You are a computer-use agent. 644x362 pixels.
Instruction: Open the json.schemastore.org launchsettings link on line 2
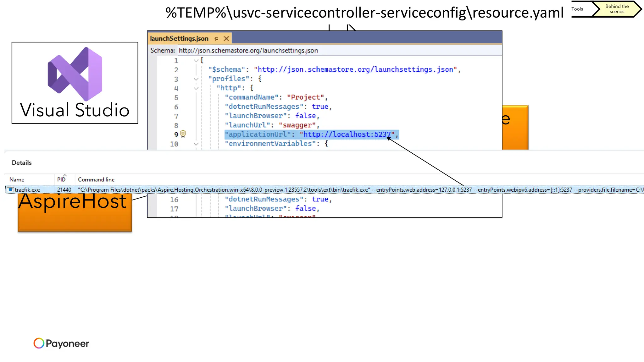355,69
